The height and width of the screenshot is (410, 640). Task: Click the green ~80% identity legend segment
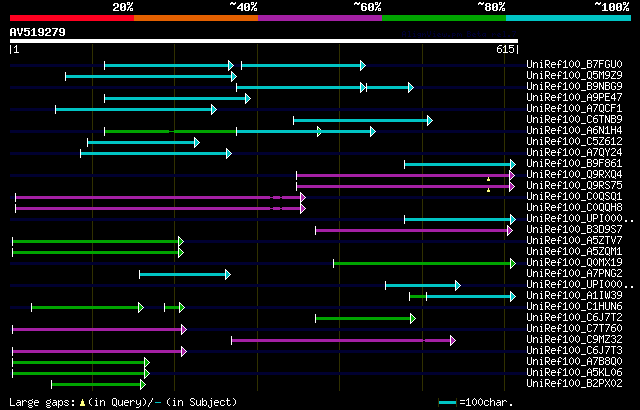[444, 18]
